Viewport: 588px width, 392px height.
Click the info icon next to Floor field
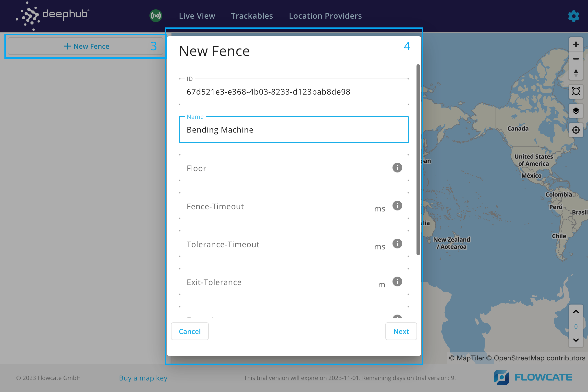coord(396,168)
